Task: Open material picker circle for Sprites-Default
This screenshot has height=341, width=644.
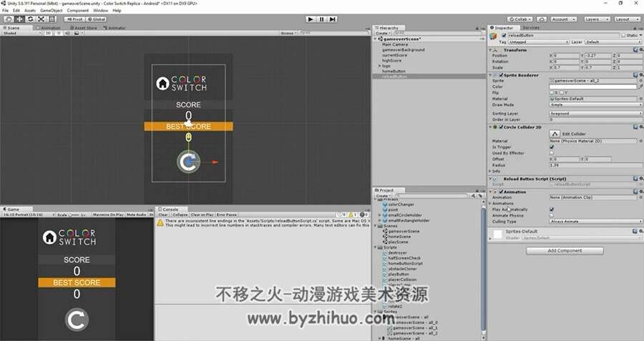Action: [640, 99]
